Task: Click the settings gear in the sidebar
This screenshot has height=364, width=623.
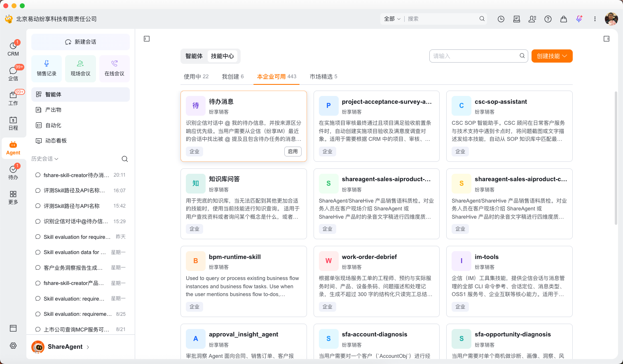Action: [13, 345]
